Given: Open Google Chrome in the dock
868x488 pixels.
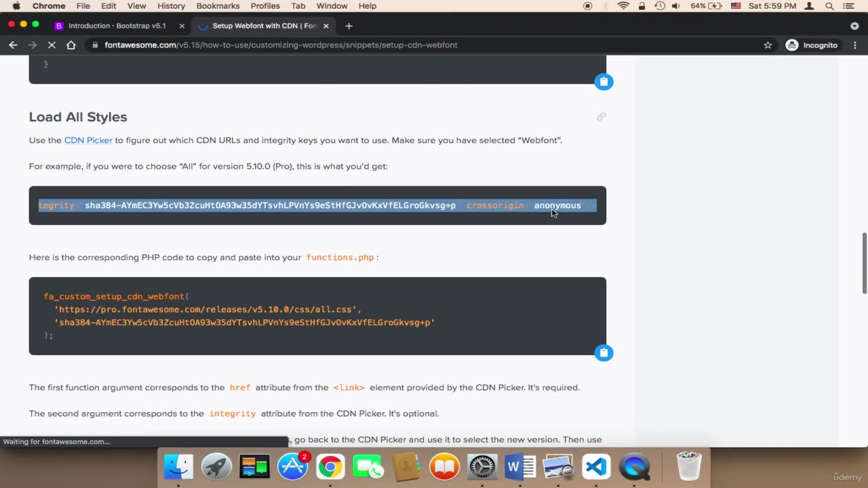Looking at the screenshot, I should click(x=330, y=467).
